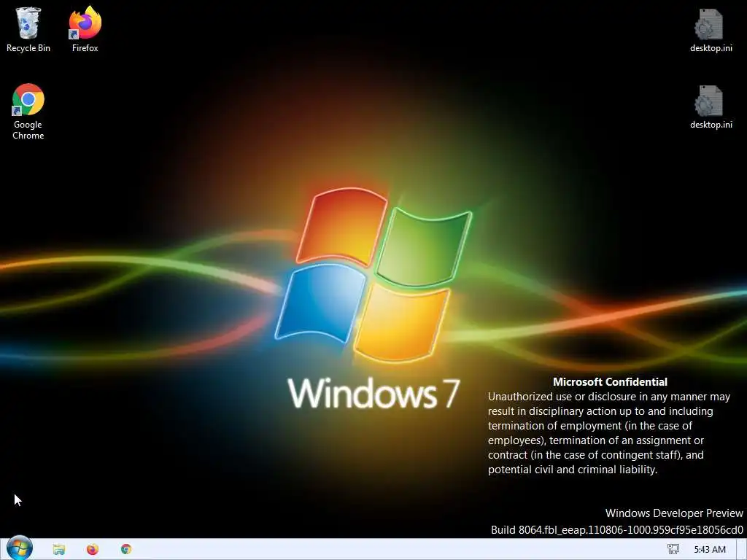The image size is (747, 560).
Task: Launch Google Chrome from the taskbar
Action: coord(126,549)
